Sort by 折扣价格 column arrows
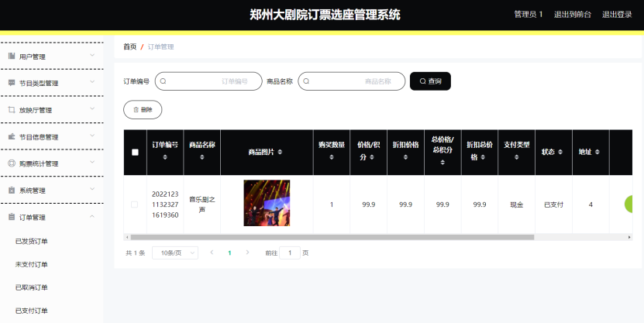The image size is (644, 323). coord(405,157)
